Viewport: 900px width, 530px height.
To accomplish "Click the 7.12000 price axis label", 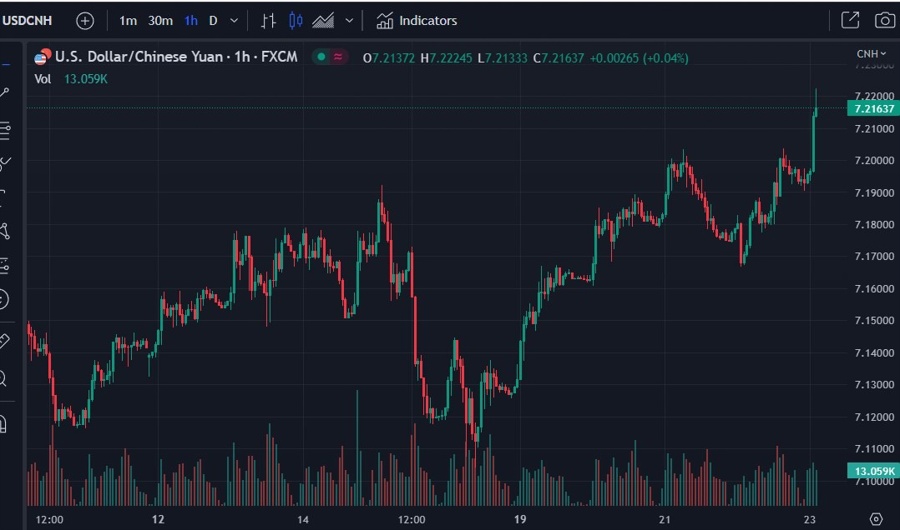I will click(x=874, y=417).
